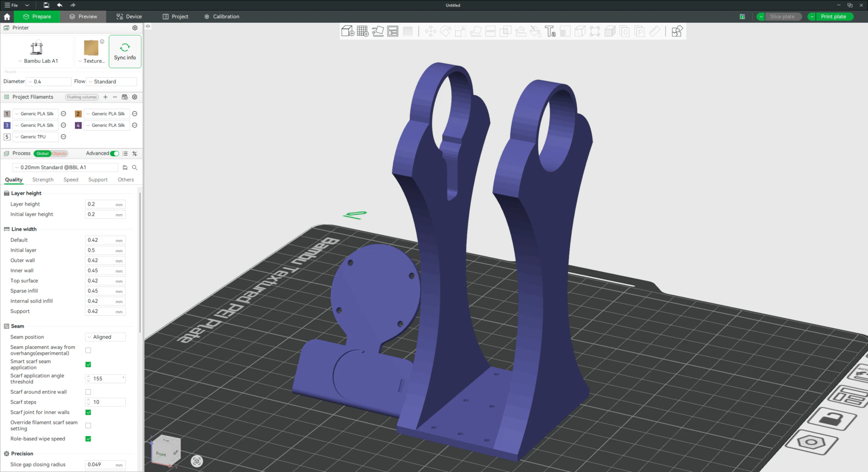Open the Project tab
The height and width of the screenshot is (472, 868).
click(x=175, y=17)
